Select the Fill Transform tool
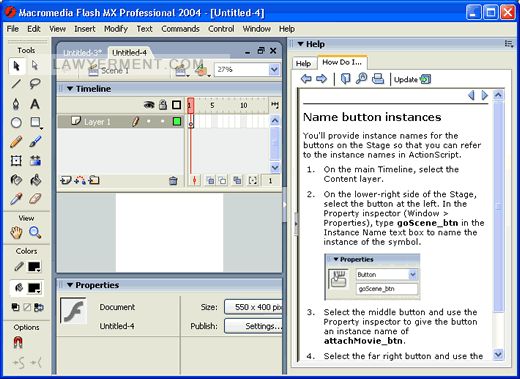Image resolution: width=520 pixels, height=379 pixels. (x=35, y=161)
